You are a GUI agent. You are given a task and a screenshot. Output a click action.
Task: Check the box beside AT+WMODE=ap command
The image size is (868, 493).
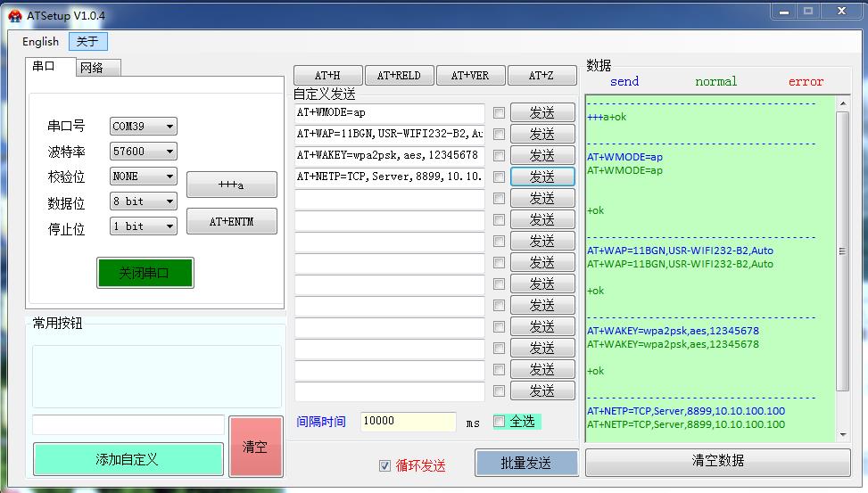click(499, 113)
